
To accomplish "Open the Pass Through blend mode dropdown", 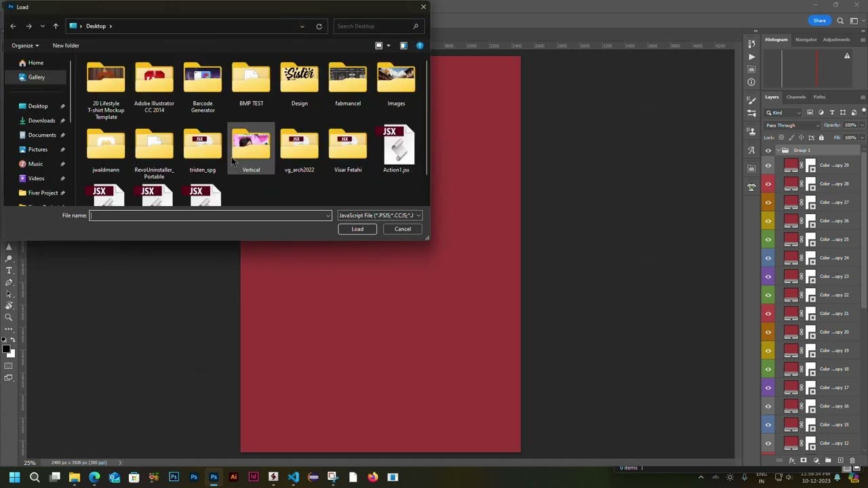I will [792, 125].
